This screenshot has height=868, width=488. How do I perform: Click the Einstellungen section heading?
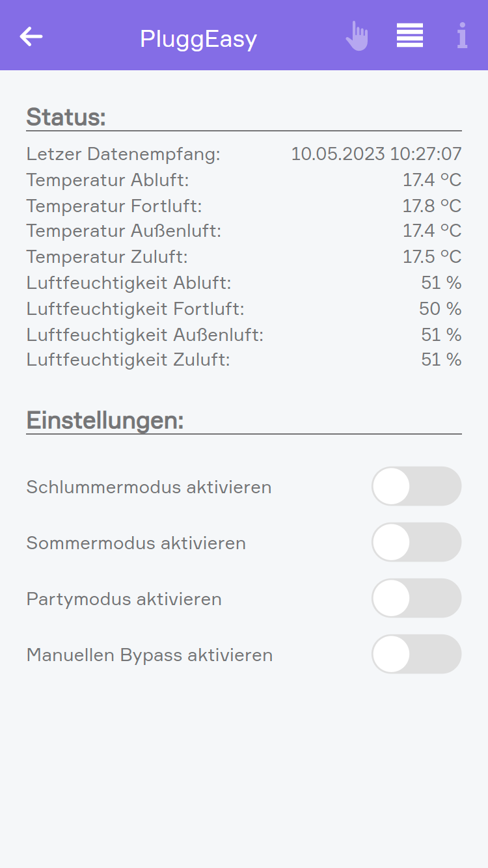pyautogui.click(x=105, y=420)
